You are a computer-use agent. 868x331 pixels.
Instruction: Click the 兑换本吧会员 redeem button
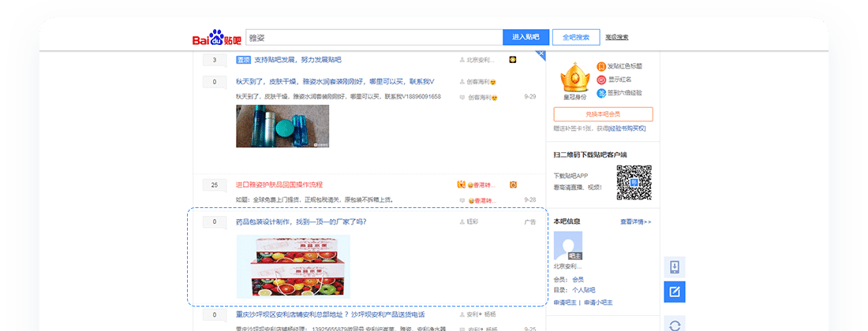pos(603,114)
